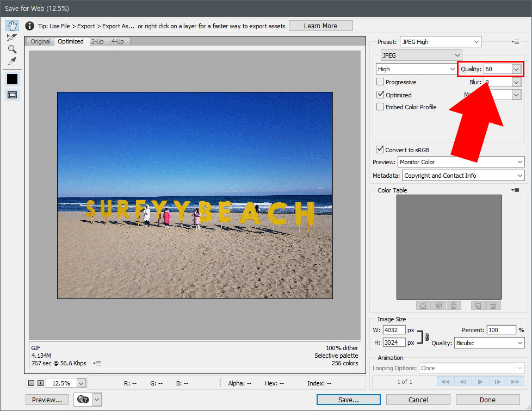Screen dimensions: 532x411
Task: Select the Hand tool
Action: [x=12, y=26]
